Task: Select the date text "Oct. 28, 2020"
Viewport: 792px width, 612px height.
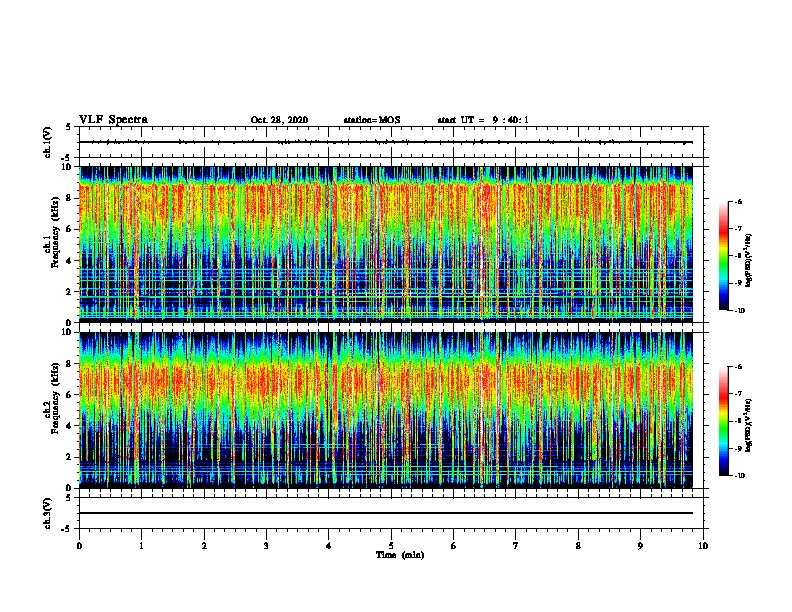Action: pyautogui.click(x=279, y=120)
